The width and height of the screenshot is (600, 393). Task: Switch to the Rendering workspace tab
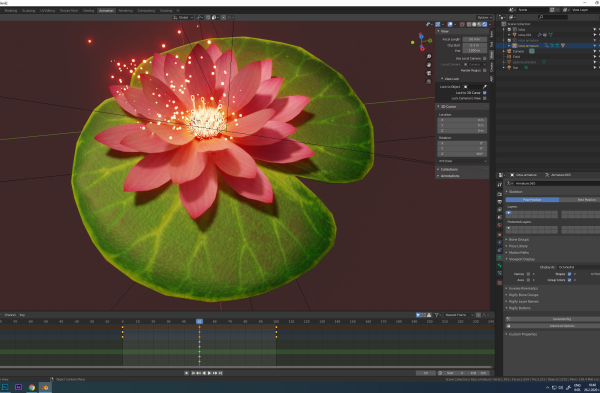tap(126, 11)
